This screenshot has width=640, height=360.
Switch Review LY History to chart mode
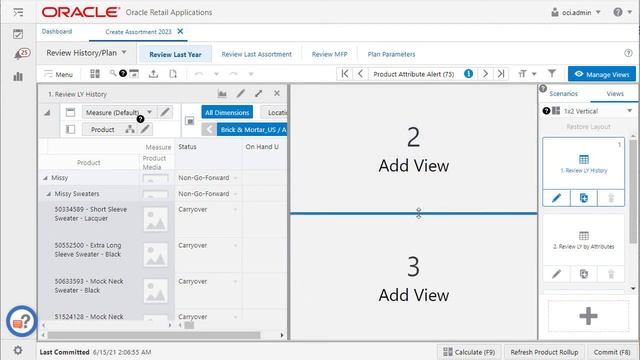click(x=222, y=93)
